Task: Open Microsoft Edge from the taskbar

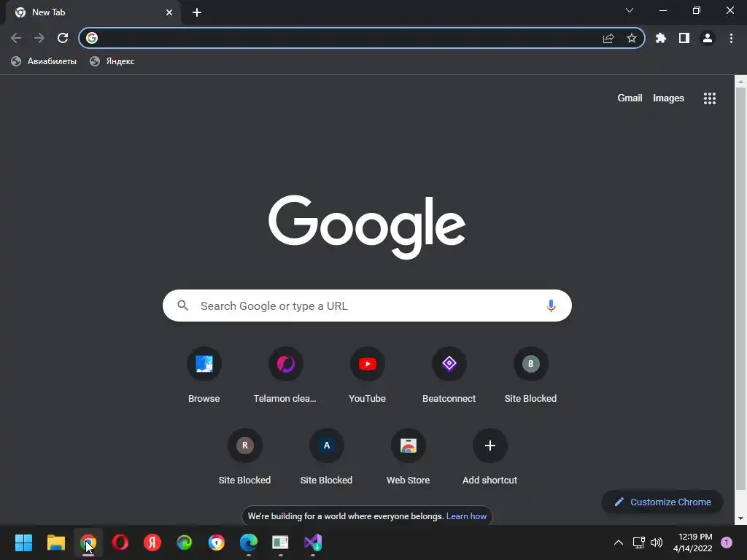Action: click(249, 542)
